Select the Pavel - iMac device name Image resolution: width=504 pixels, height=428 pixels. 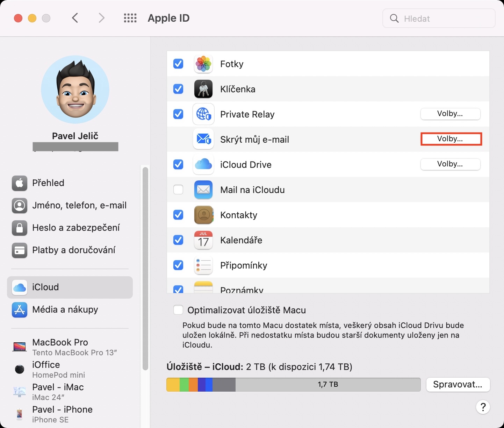click(x=58, y=387)
